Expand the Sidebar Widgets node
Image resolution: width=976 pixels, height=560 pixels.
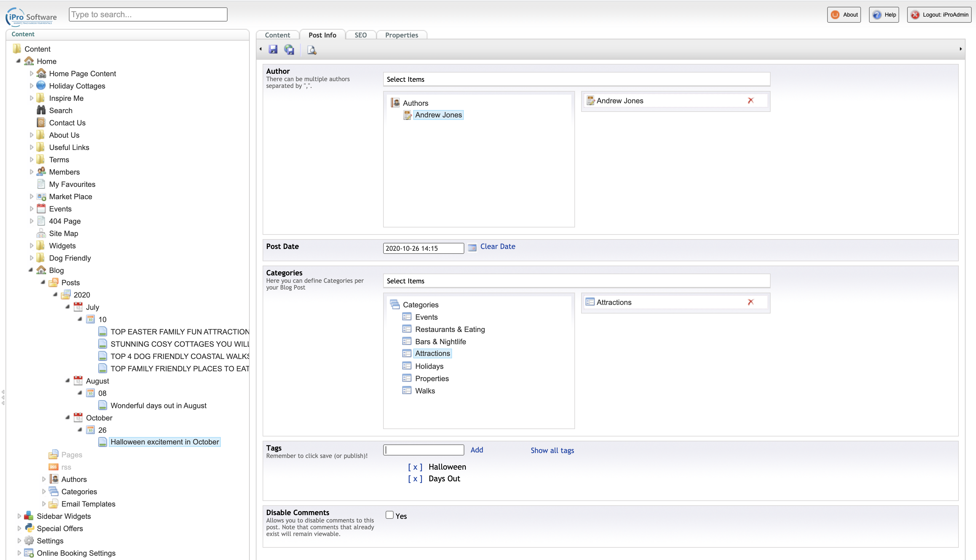[x=19, y=516]
